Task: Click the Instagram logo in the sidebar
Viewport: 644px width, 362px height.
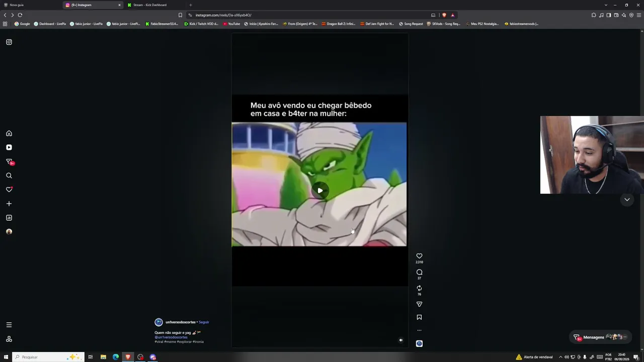Action: coord(9,42)
